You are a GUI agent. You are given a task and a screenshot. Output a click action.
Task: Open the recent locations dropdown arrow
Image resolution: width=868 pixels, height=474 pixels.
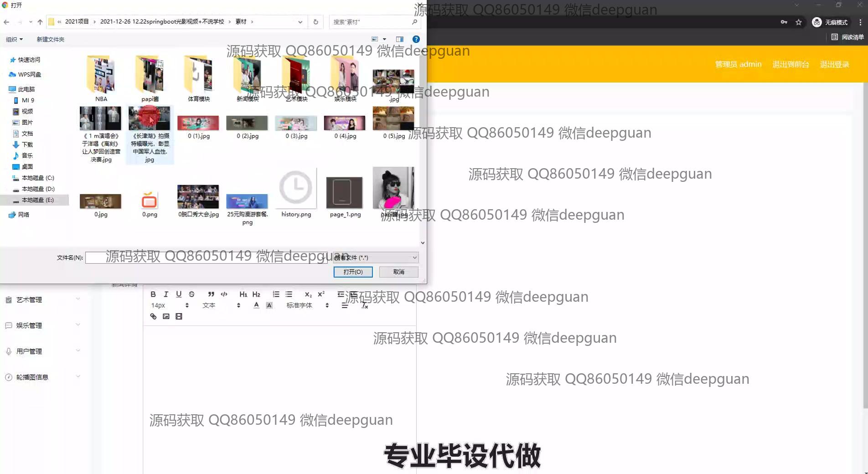pos(31,22)
